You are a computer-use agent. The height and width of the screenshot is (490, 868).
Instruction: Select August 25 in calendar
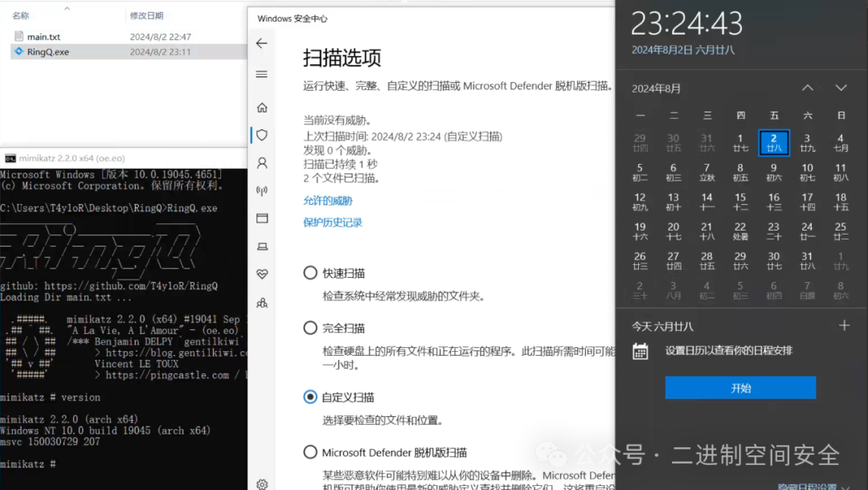point(841,231)
